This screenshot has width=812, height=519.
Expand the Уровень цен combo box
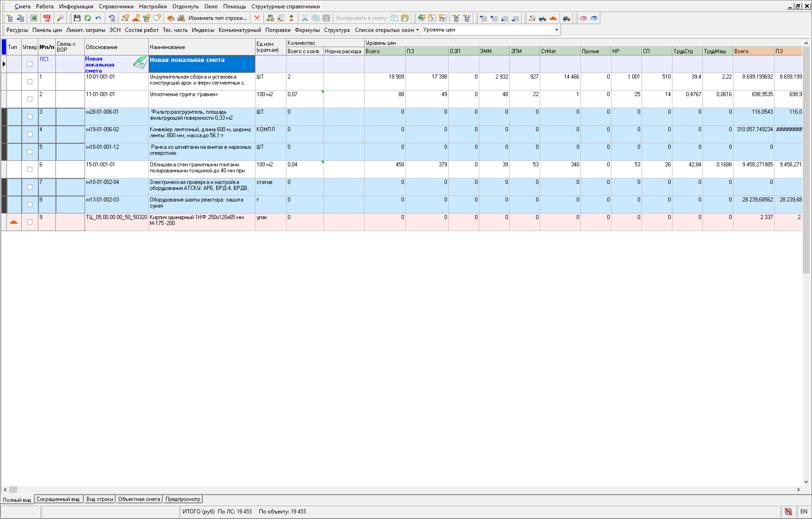click(556, 30)
